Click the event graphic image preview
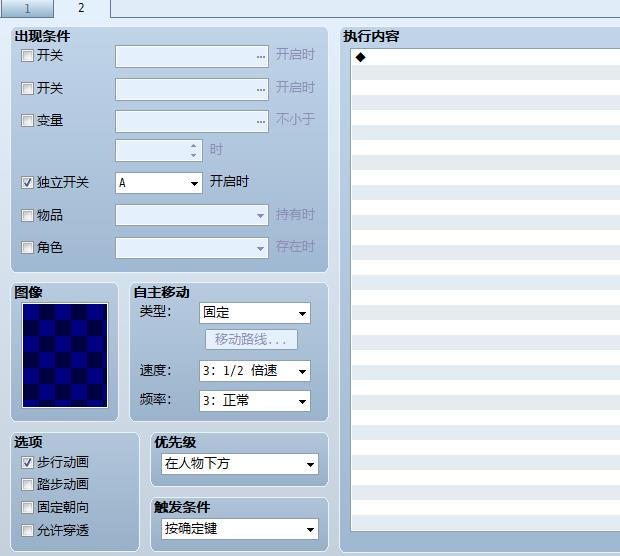The width and height of the screenshot is (620, 556). 65,355
